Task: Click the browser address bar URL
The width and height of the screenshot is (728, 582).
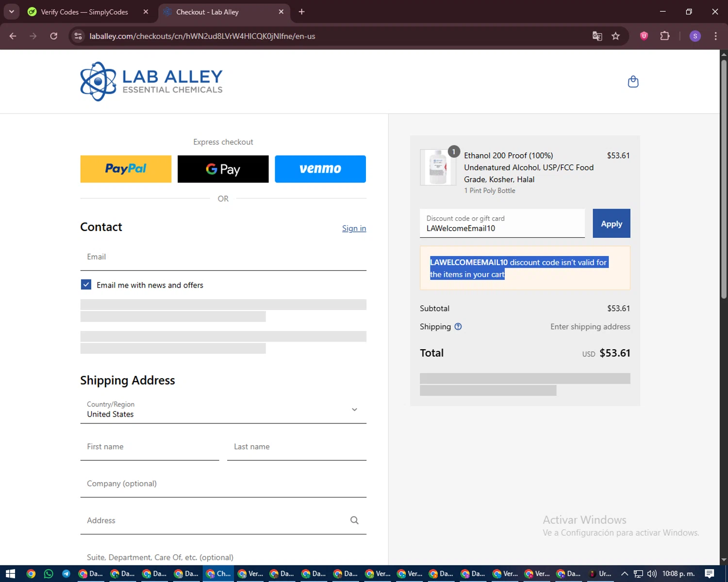Action: pyautogui.click(x=202, y=36)
